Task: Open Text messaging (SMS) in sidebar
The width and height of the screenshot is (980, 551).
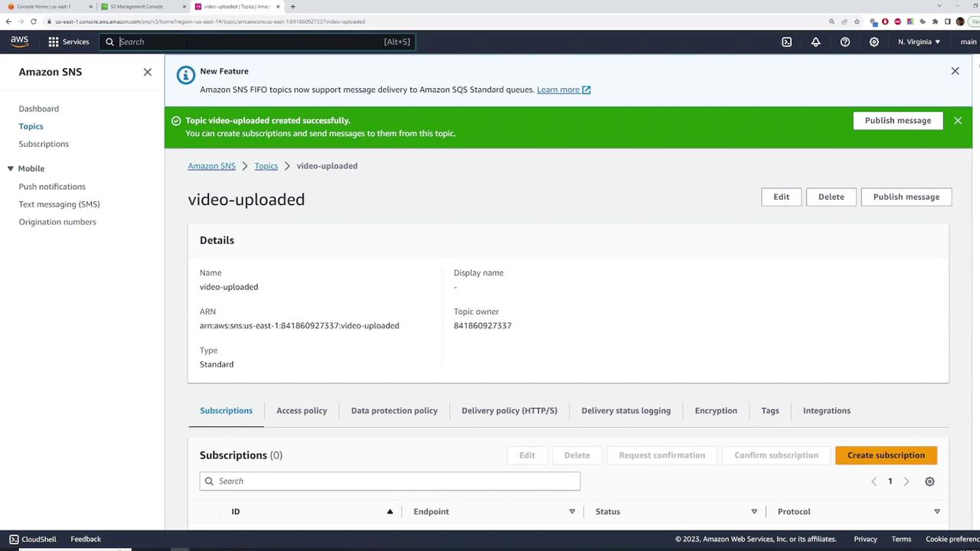Action: pos(59,204)
